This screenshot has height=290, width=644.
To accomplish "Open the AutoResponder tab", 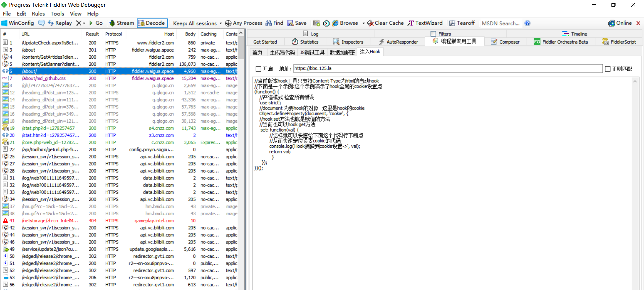I will click(x=398, y=42).
